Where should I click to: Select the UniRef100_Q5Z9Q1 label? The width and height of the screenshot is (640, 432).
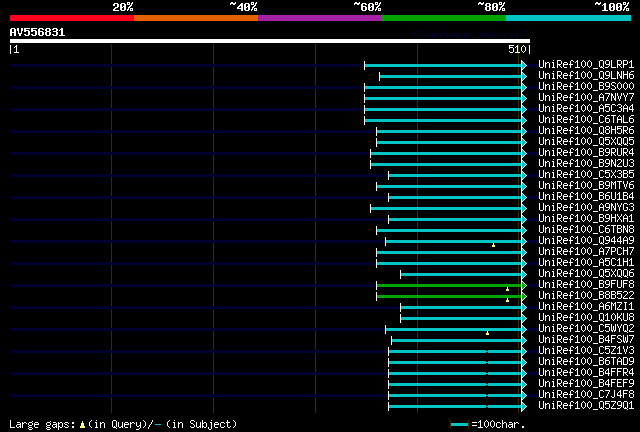[x=586, y=406]
